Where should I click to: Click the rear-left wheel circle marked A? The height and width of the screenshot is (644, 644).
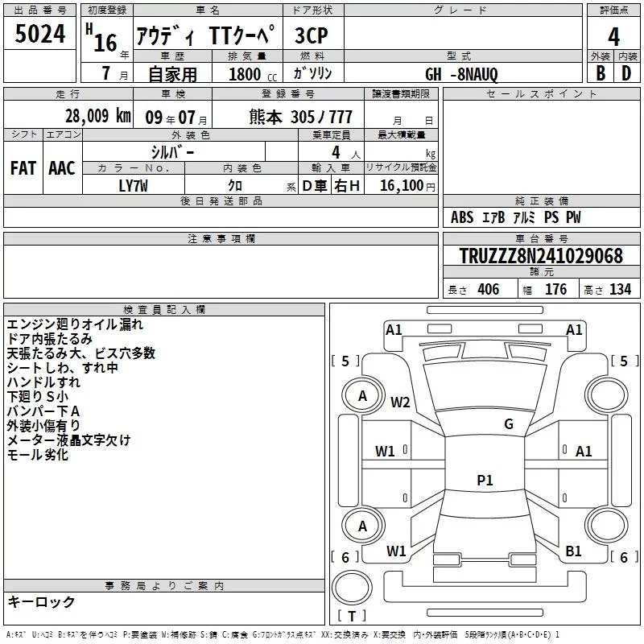pos(362,526)
